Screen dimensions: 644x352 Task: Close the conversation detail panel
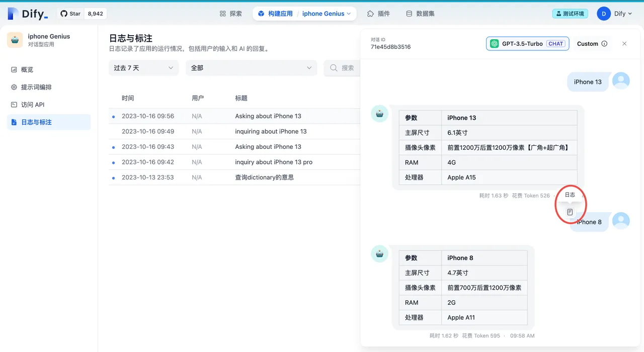pos(624,44)
